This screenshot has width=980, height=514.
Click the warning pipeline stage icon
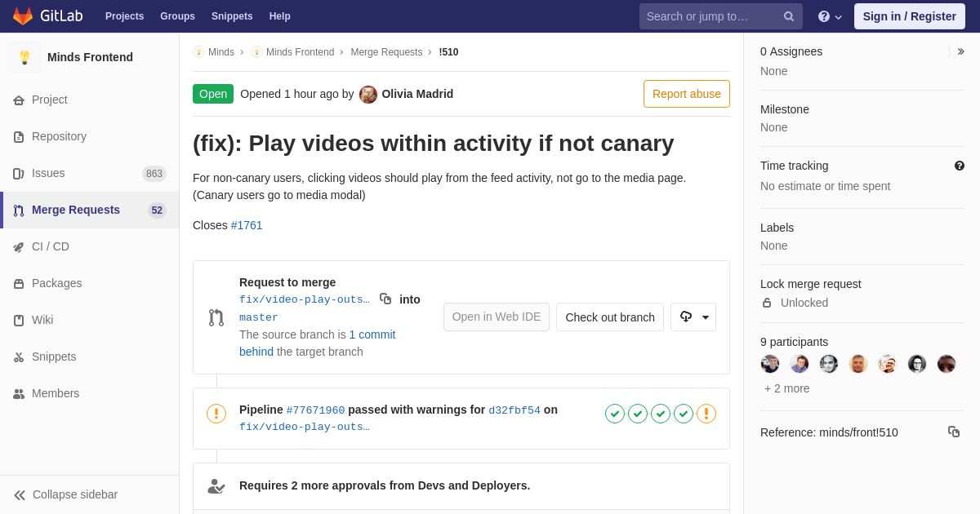point(706,414)
